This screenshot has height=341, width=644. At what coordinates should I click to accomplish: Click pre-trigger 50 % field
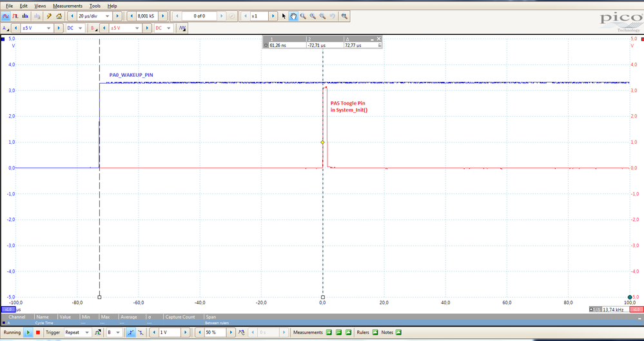coord(215,333)
